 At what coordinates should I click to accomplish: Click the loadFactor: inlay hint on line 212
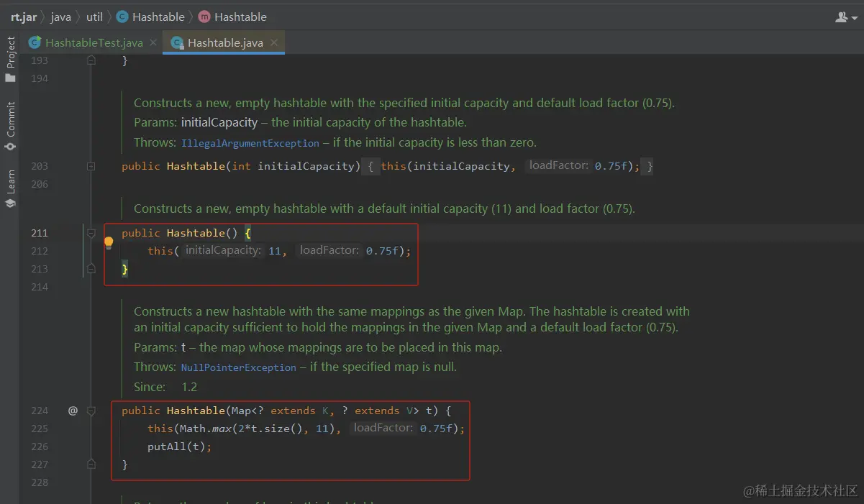(x=329, y=250)
